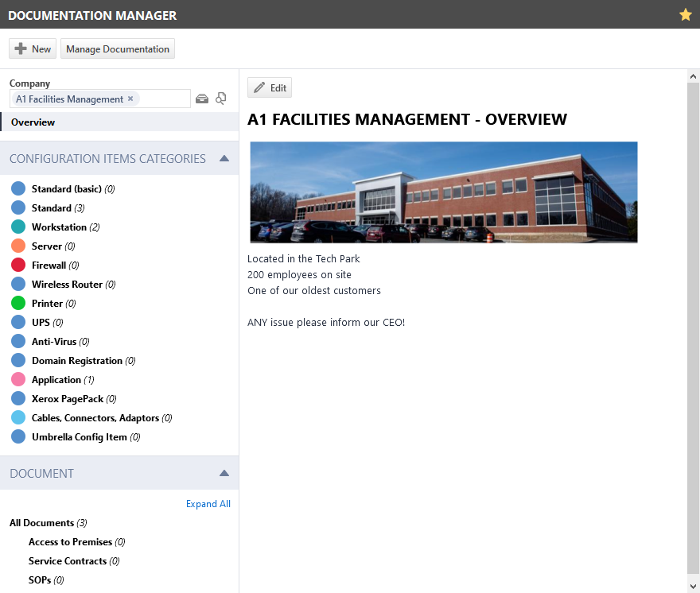This screenshot has height=593, width=700.
Task: Click the scrollbar up arrow
Action: (x=693, y=76)
